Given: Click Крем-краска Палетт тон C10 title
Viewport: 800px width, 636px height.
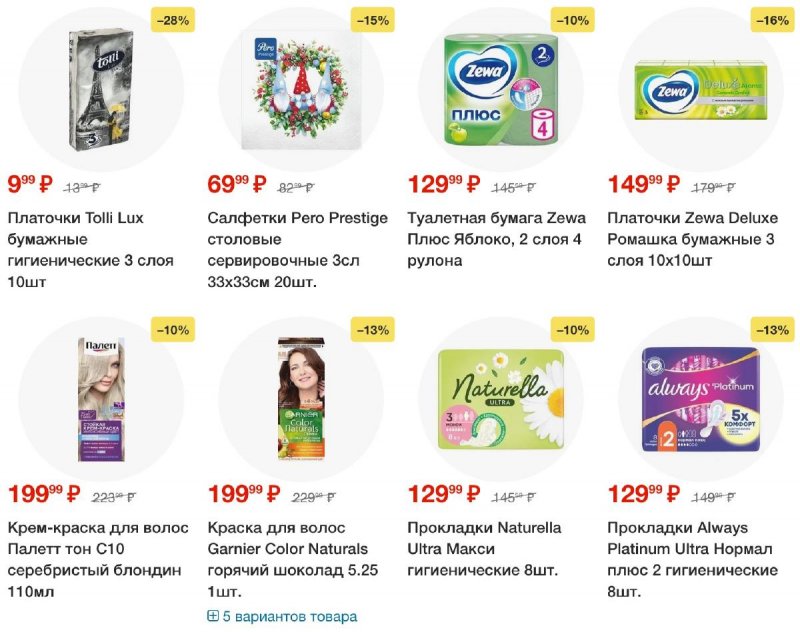Looking at the screenshot, I should [98, 559].
